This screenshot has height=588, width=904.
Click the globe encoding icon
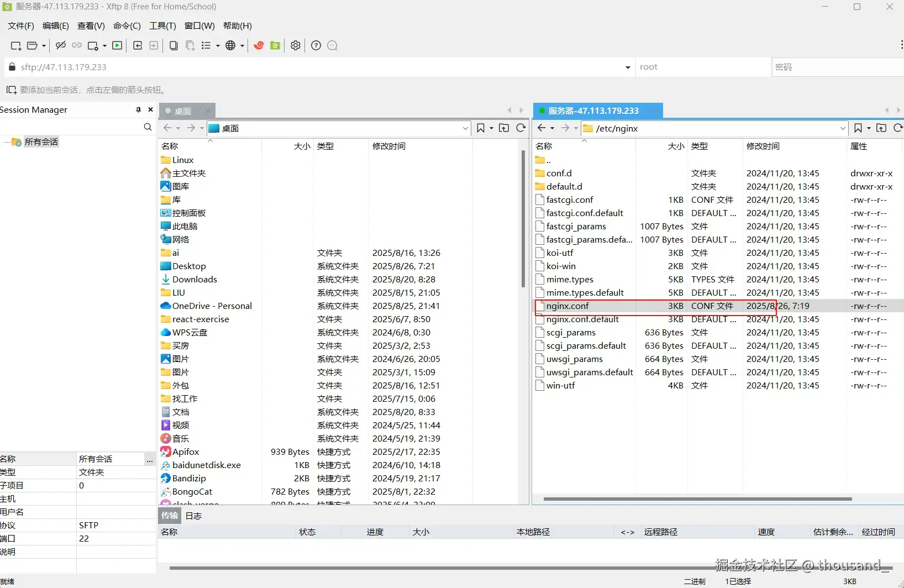pyautogui.click(x=230, y=45)
